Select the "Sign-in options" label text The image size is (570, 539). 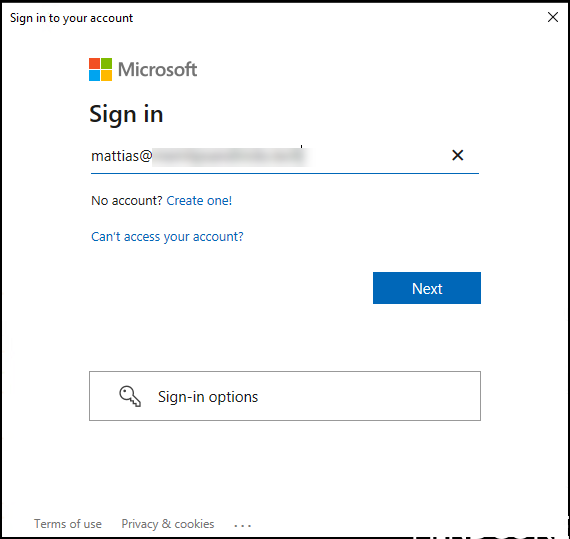[208, 397]
